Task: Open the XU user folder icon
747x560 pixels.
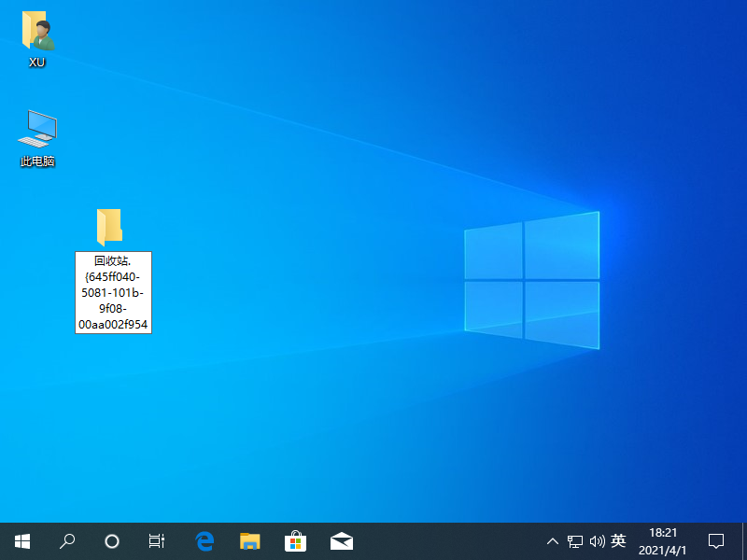Action: tap(37, 32)
